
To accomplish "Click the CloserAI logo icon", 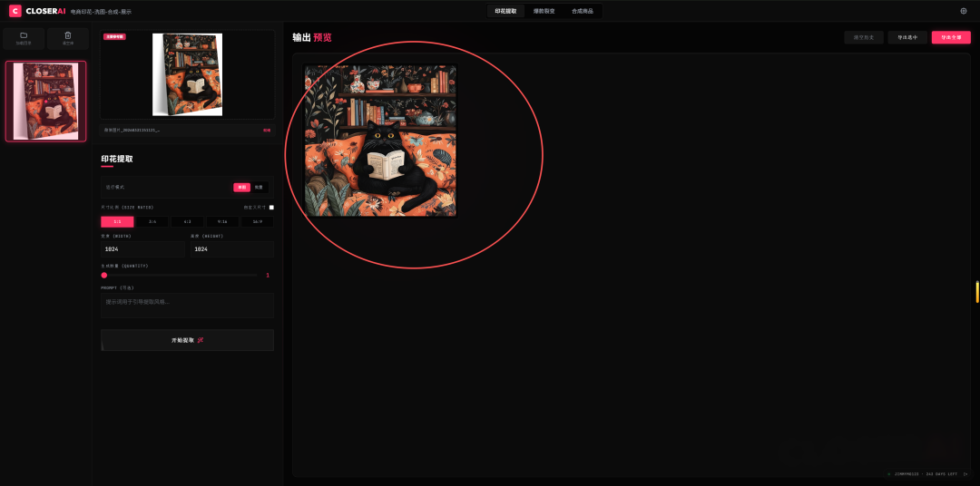I will pyautogui.click(x=15, y=11).
